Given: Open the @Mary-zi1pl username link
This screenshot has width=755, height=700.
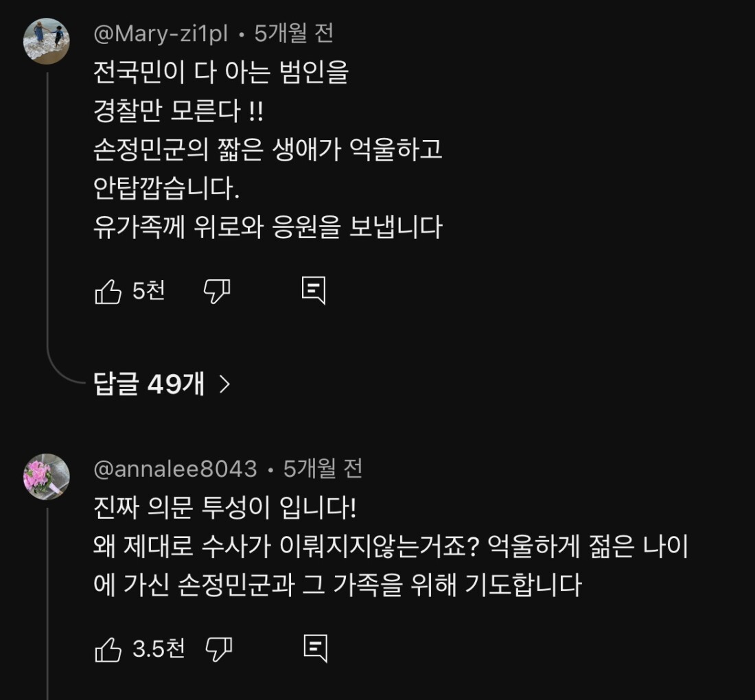Looking at the screenshot, I should (161, 33).
